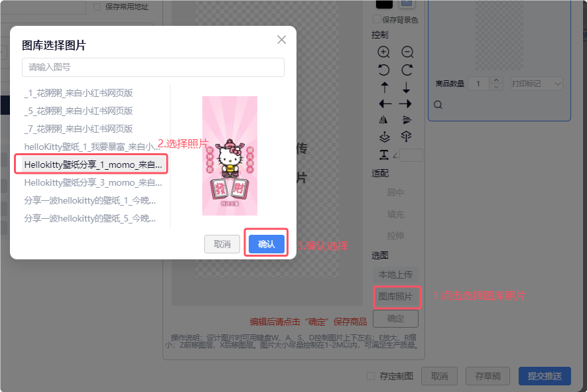Click the 本地上传 button
The height and width of the screenshot is (392, 587).
(395, 275)
